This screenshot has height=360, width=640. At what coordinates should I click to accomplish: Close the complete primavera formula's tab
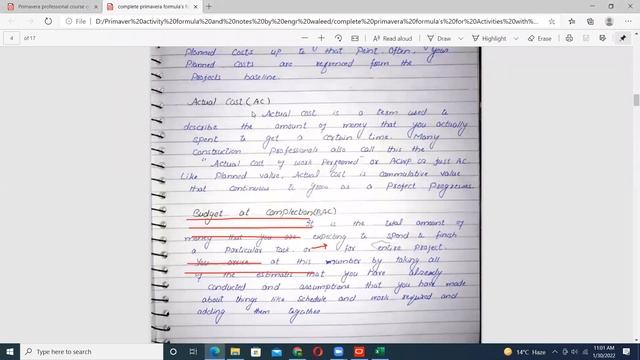pos(196,7)
